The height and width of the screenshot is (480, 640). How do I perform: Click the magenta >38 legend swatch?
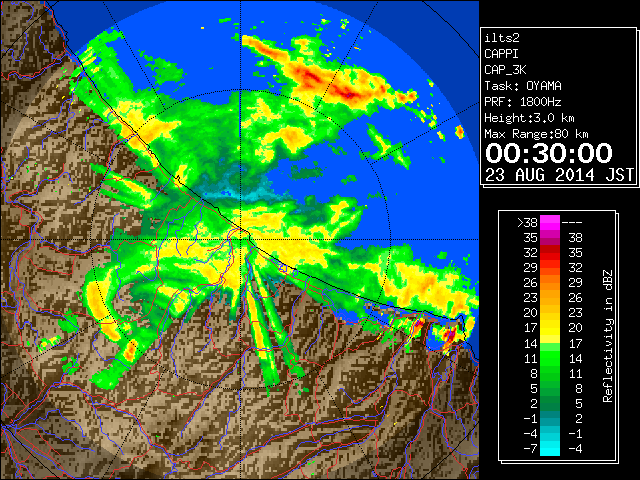(550, 222)
